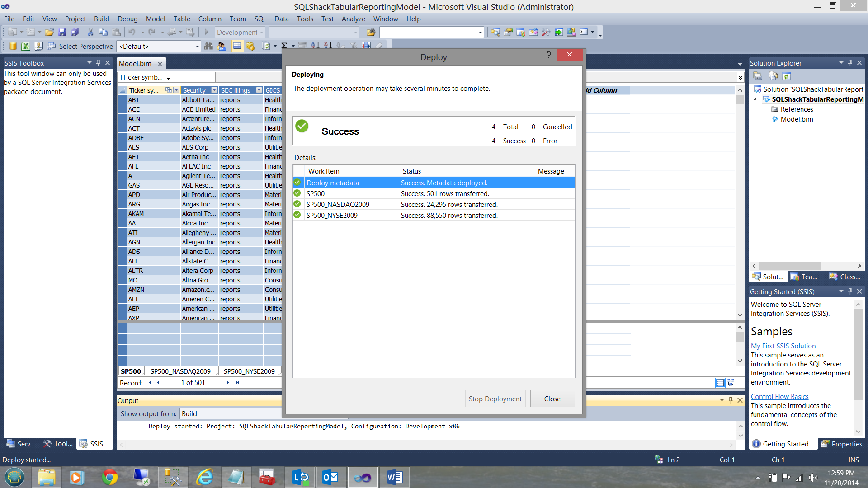Select the SP500_NASDAQ2009 row in deployment details
The image size is (868, 488).
(338, 204)
